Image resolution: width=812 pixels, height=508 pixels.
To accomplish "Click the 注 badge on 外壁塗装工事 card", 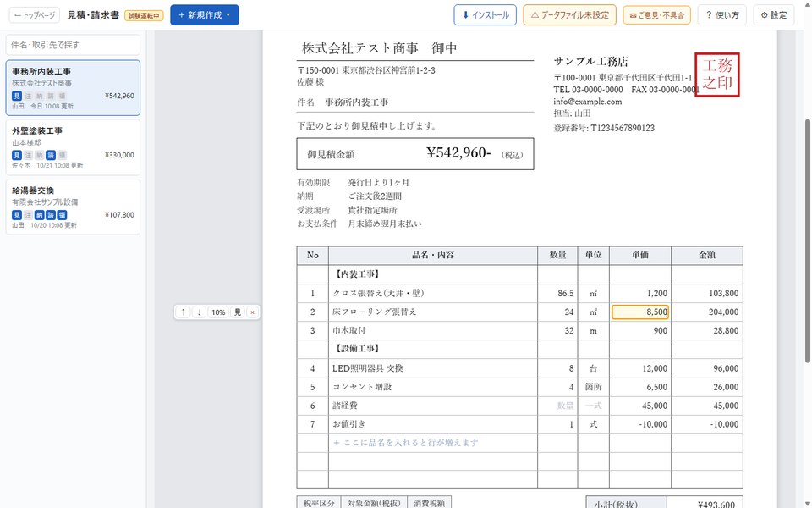I will coord(28,155).
